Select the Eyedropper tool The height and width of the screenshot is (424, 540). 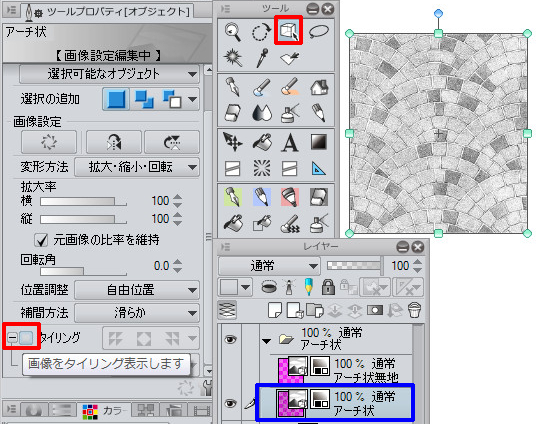click(262, 58)
